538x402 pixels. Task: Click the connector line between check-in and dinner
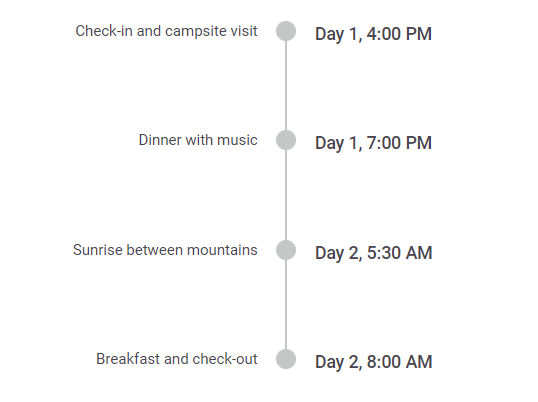tap(286, 86)
